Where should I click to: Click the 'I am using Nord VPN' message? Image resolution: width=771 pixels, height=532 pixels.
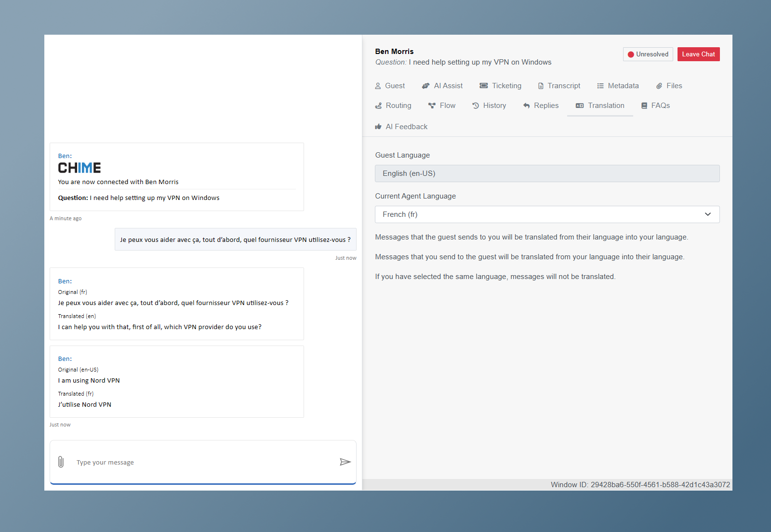click(89, 381)
